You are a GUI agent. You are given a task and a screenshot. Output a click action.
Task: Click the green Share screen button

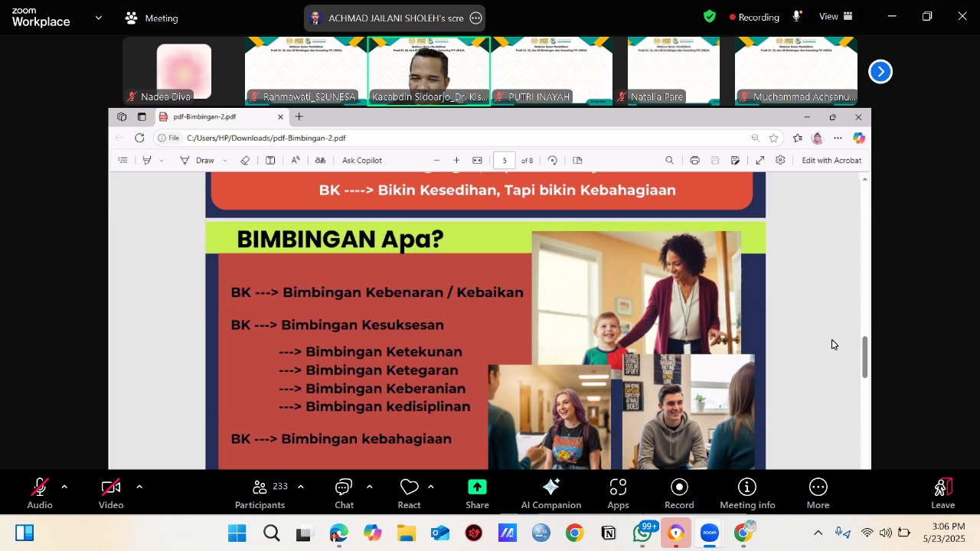pyautogui.click(x=477, y=494)
